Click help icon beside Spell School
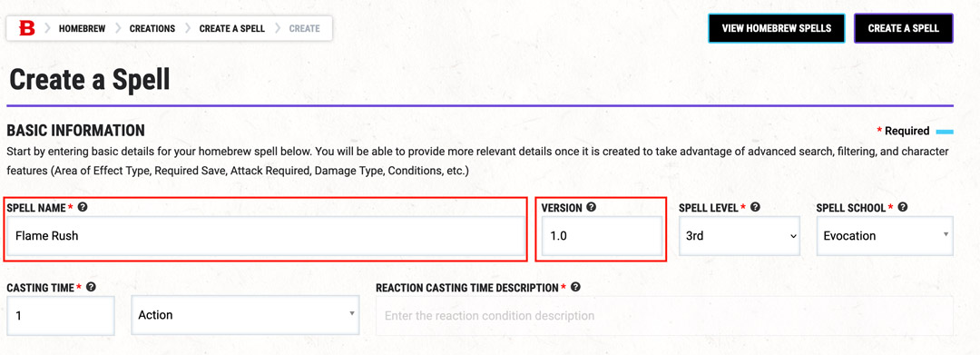 point(903,208)
